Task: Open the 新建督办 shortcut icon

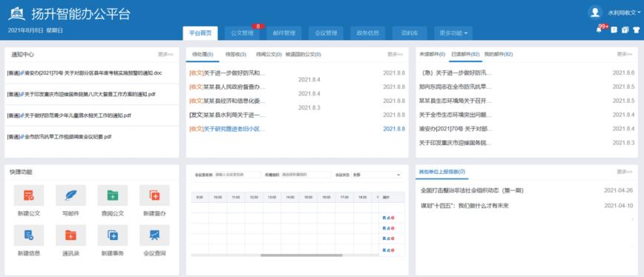Action: pyautogui.click(x=154, y=196)
